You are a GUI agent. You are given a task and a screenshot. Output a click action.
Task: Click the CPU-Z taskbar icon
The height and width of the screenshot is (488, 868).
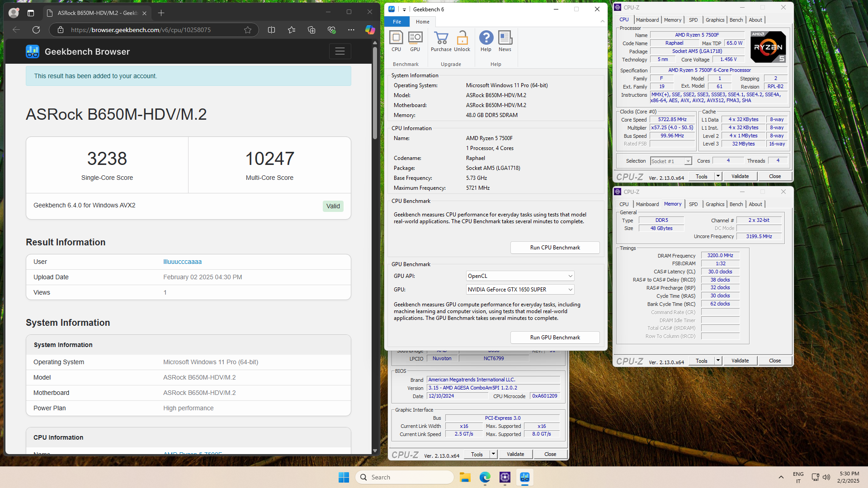tap(505, 477)
